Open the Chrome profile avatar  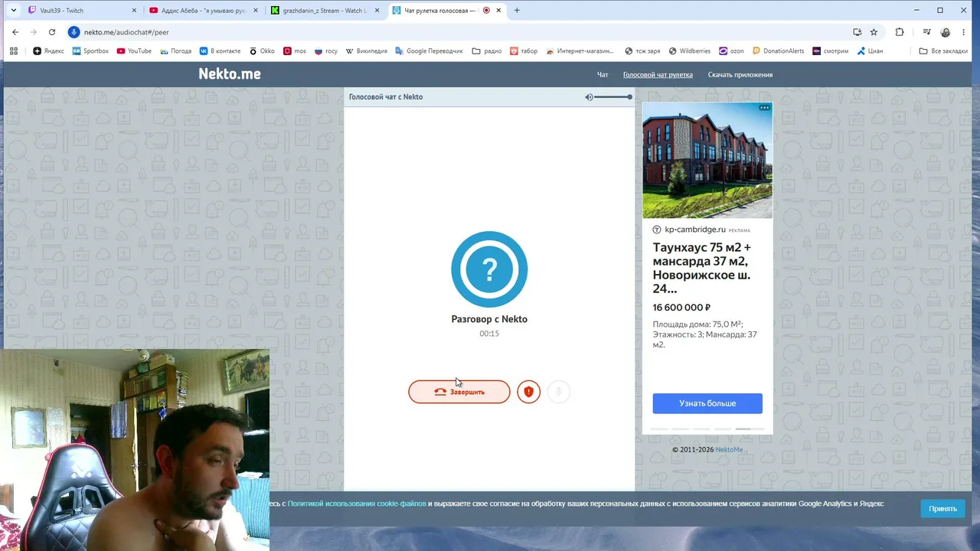(x=946, y=32)
